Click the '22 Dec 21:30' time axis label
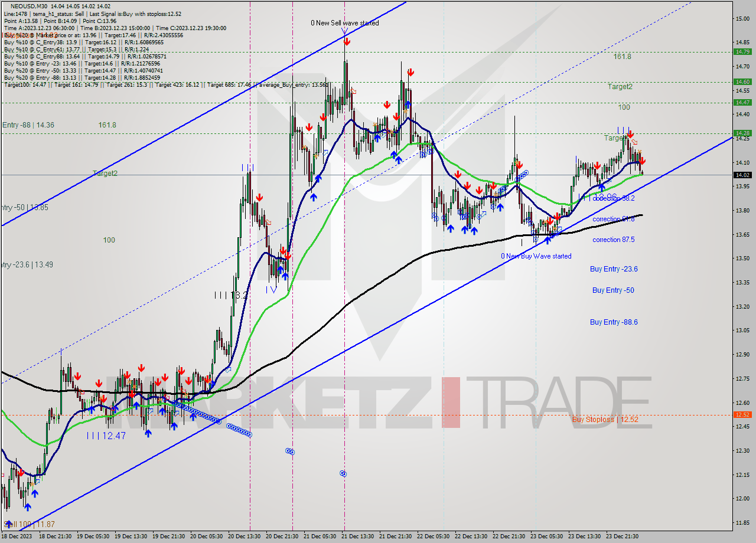Screen dimensions: 756x543 point(508,537)
